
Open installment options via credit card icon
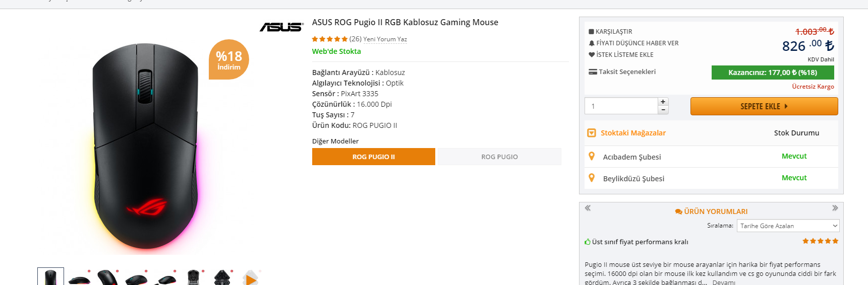(x=593, y=72)
